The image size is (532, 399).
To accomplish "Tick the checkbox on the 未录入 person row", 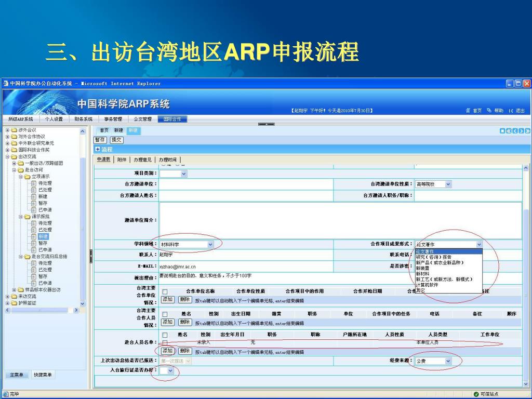I will click(165, 342).
